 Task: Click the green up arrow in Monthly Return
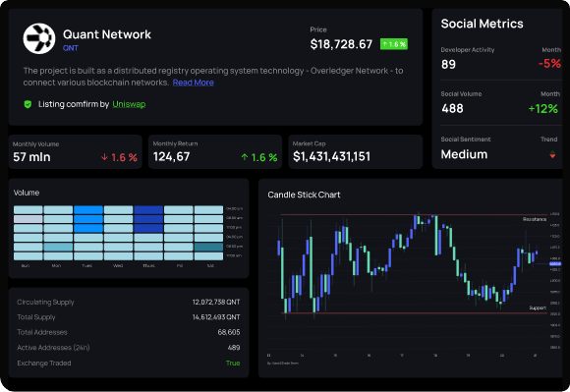pos(245,157)
